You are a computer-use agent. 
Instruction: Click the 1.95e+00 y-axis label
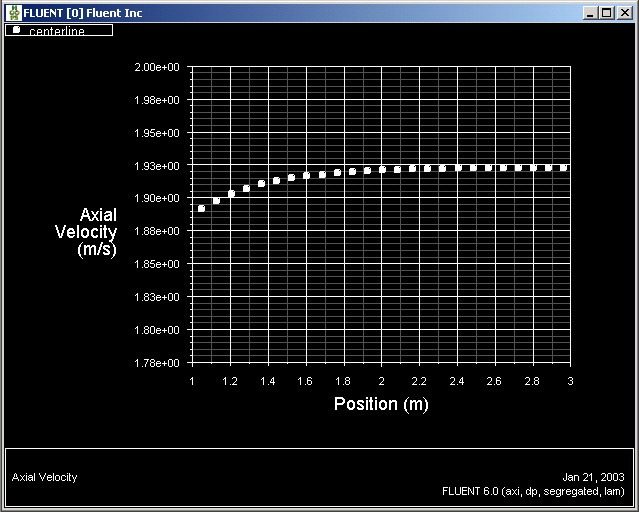157,133
